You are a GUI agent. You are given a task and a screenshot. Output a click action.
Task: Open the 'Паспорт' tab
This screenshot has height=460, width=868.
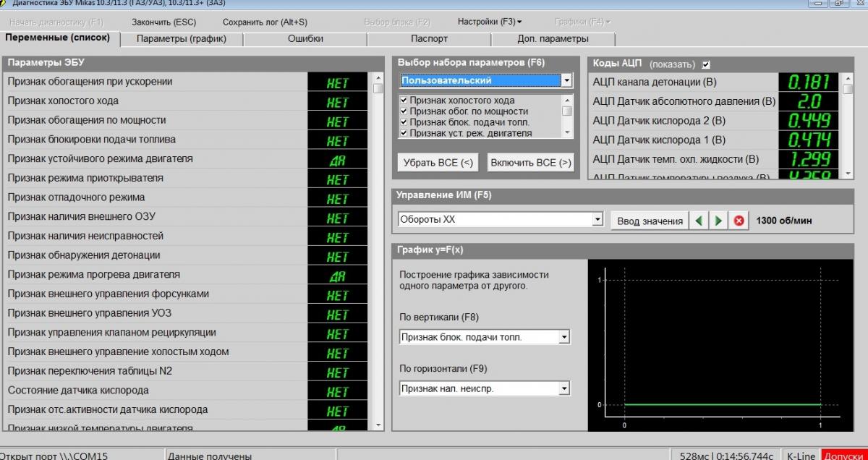[x=429, y=38]
